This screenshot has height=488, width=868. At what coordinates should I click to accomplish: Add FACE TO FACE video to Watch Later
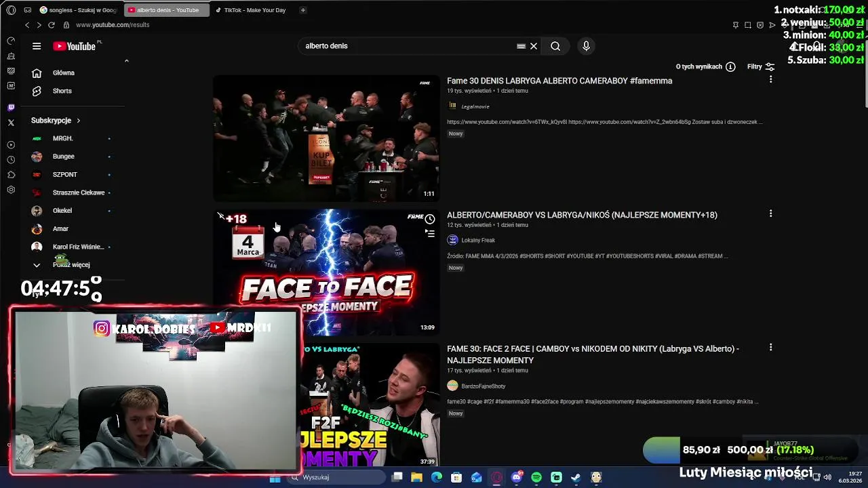pyautogui.click(x=430, y=219)
